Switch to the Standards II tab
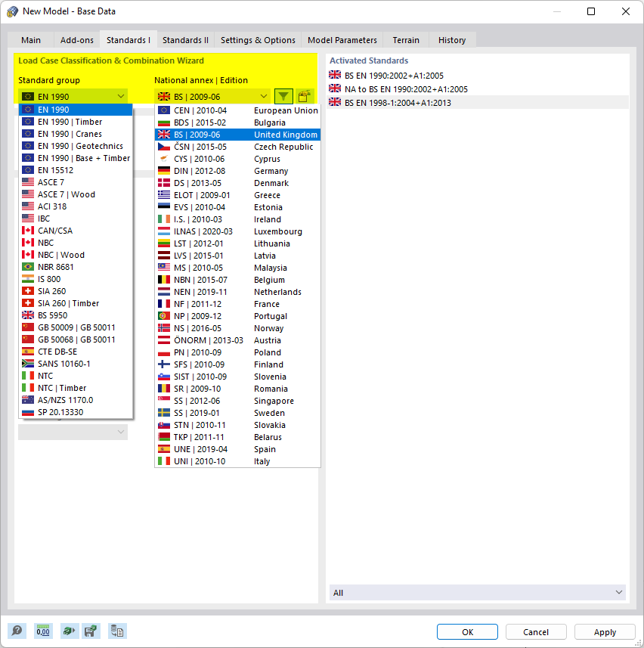 (x=185, y=40)
